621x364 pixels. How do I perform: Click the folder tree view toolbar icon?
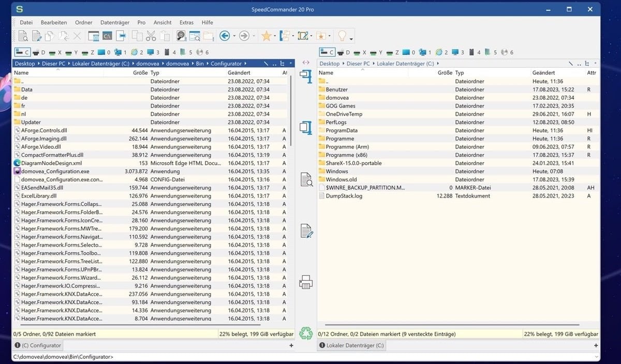(x=285, y=36)
